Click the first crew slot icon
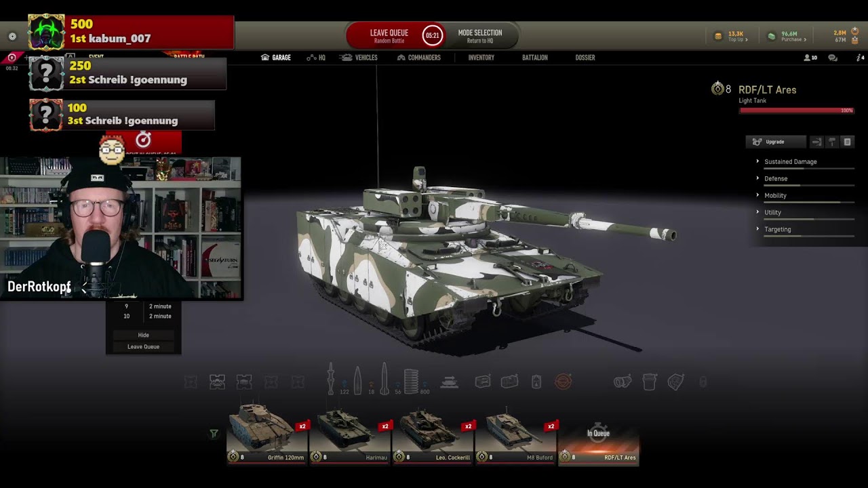Viewport: 868px width, 488px height. click(x=191, y=382)
